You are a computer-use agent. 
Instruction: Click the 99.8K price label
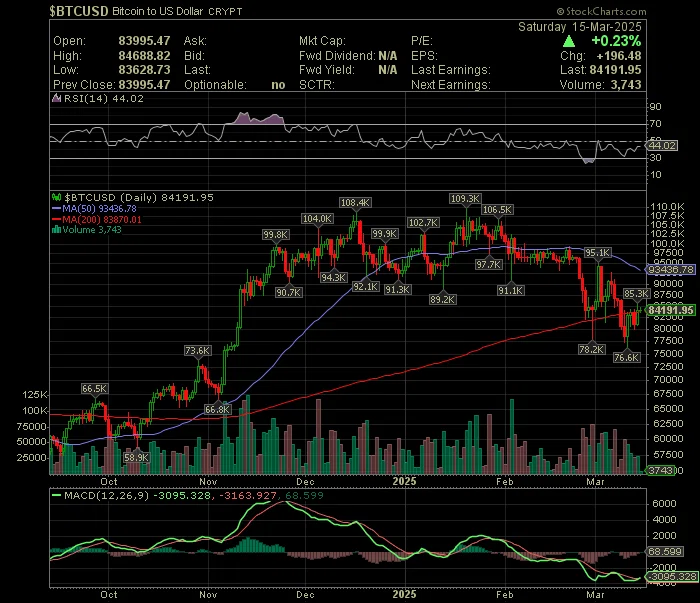[x=276, y=235]
